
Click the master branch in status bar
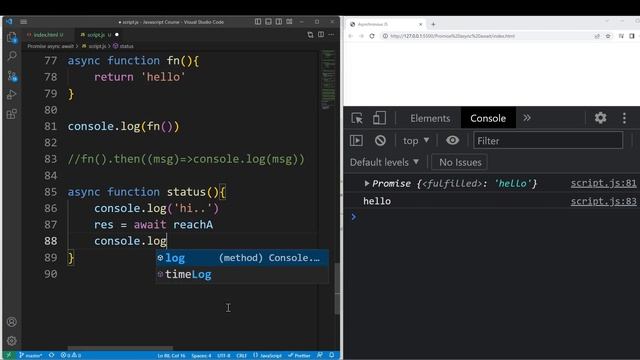[31, 355]
